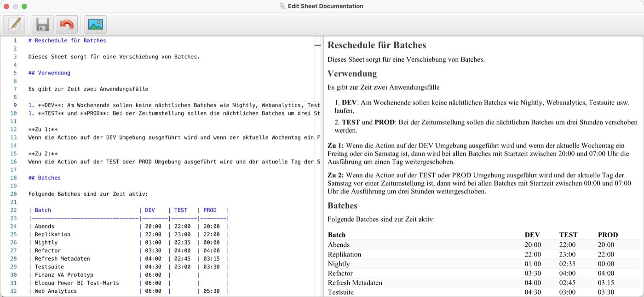644x297 pixels.
Task: Click '| Web Analytics' row in editor
Action: pyautogui.click(x=129, y=291)
